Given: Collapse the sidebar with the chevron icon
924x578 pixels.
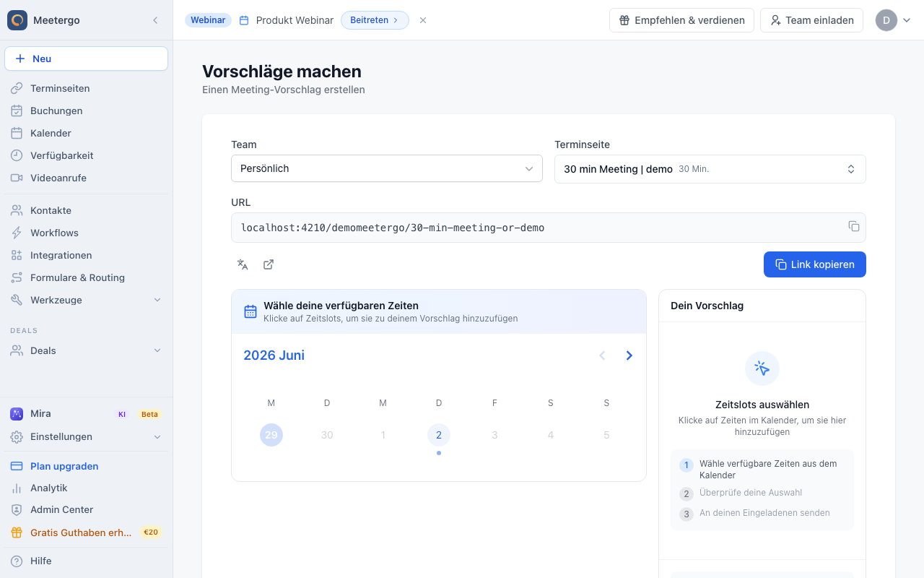Looking at the screenshot, I should (155, 20).
